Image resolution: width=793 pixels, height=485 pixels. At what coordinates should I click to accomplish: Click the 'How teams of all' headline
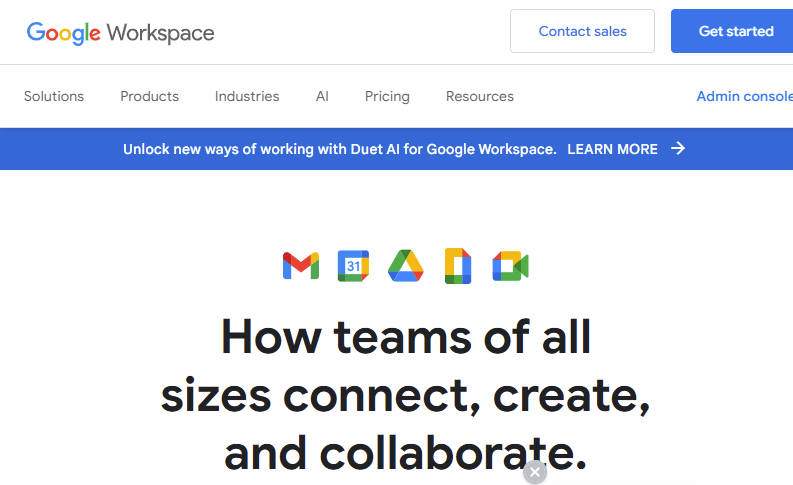406,336
